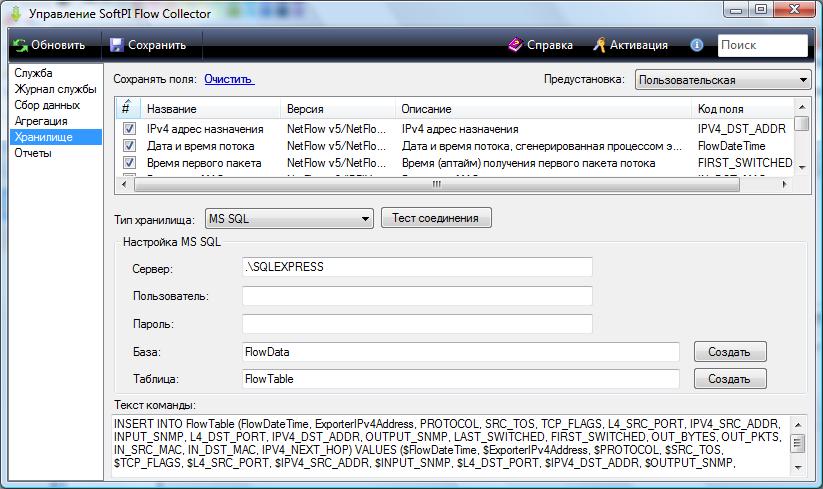Open the Тип хранилища MS SQL dropdown
The image size is (823, 489).
[x=289, y=219]
